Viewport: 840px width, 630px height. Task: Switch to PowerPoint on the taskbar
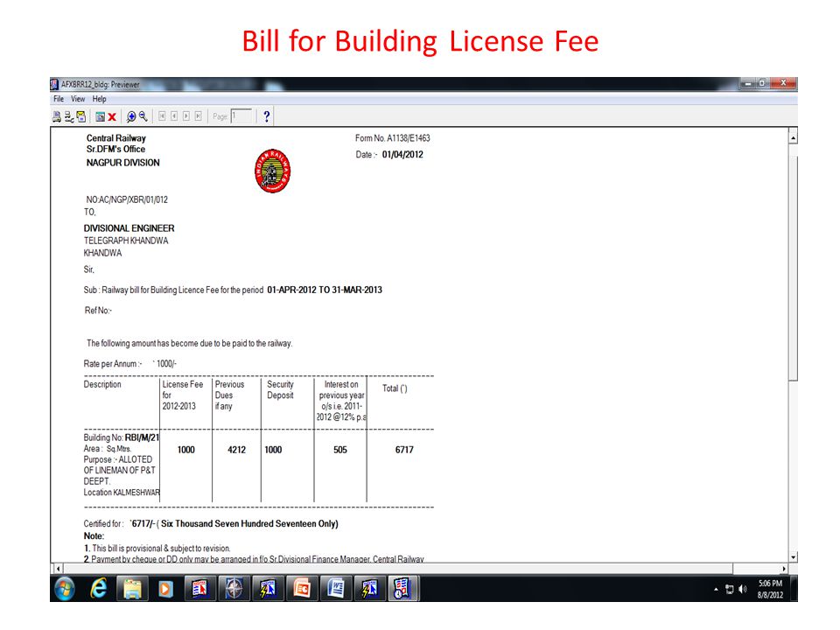tap(302, 589)
